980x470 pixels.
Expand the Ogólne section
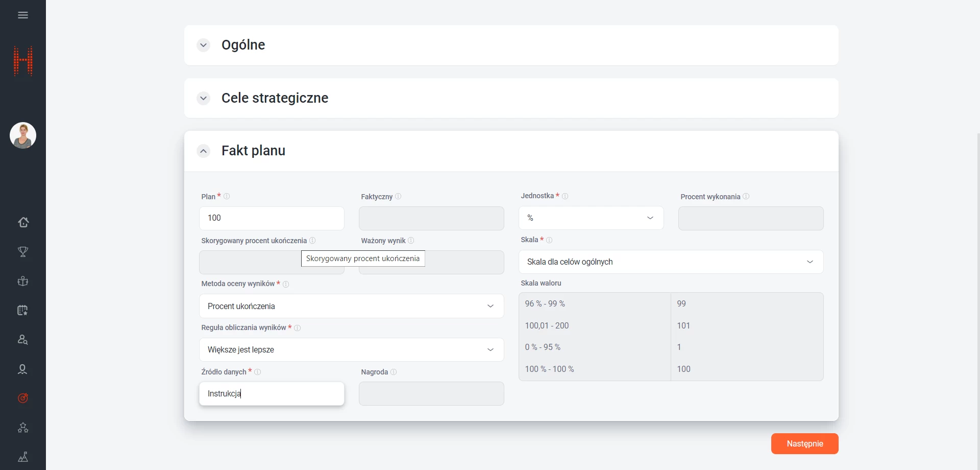(x=204, y=45)
